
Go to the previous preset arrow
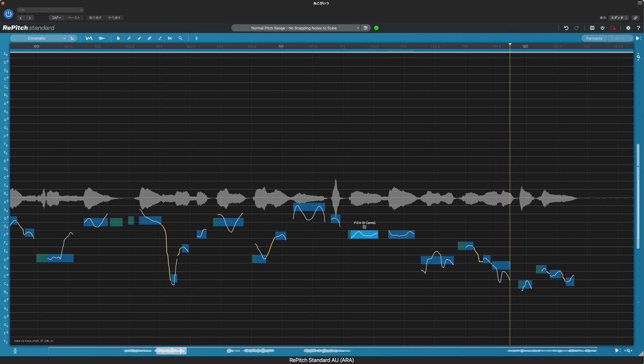click(21, 18)
